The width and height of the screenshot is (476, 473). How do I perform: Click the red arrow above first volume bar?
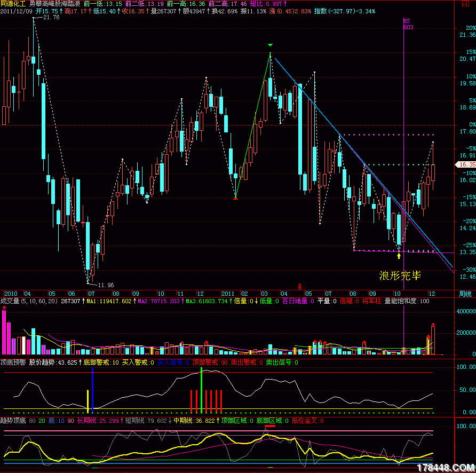(4, 308)
